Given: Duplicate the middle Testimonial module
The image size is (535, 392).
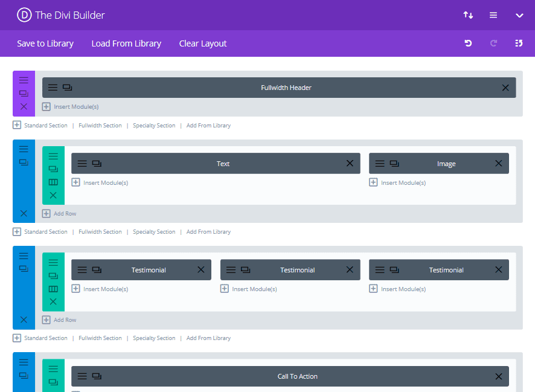Looking at the screenshot, I should pyautogui.click(x=245, y=269).
